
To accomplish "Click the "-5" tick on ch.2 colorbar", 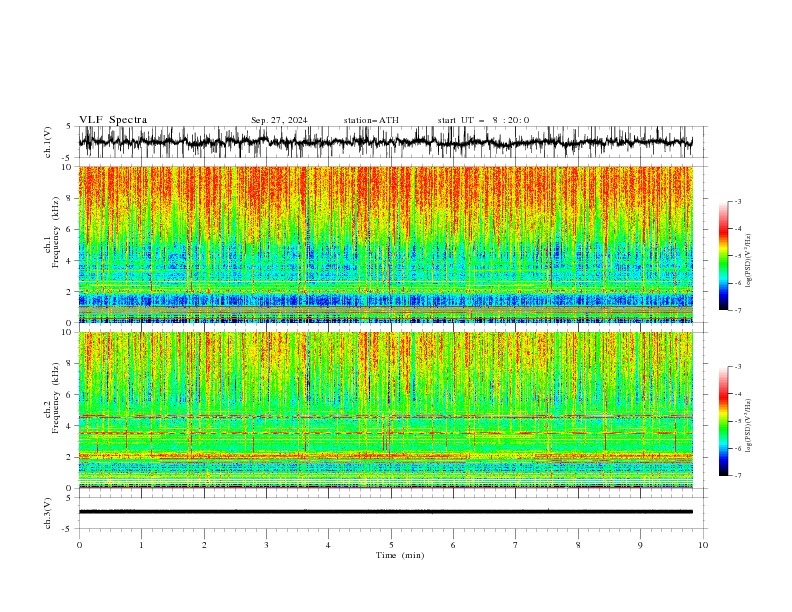I will pyautogui.click(x=738, y=421).
